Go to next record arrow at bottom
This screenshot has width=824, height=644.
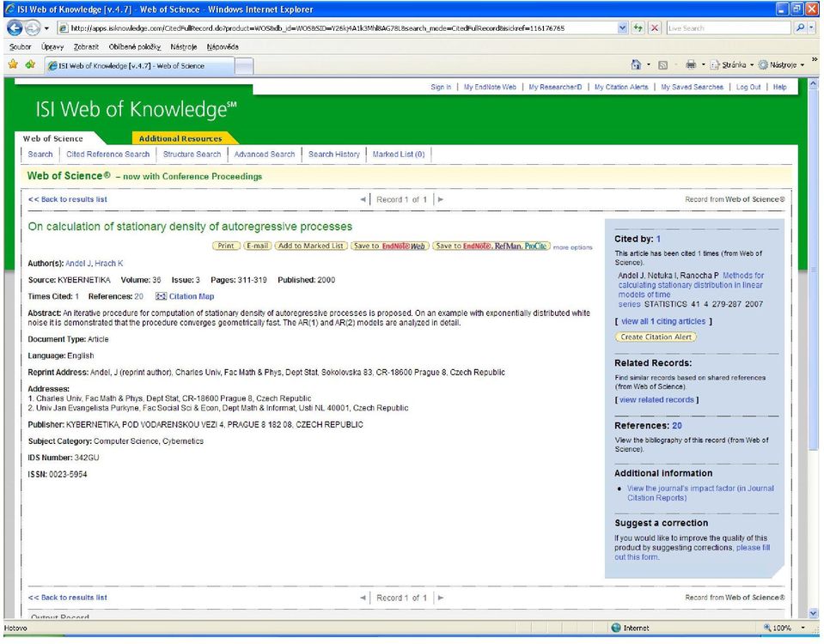click(x=441, y=598)
